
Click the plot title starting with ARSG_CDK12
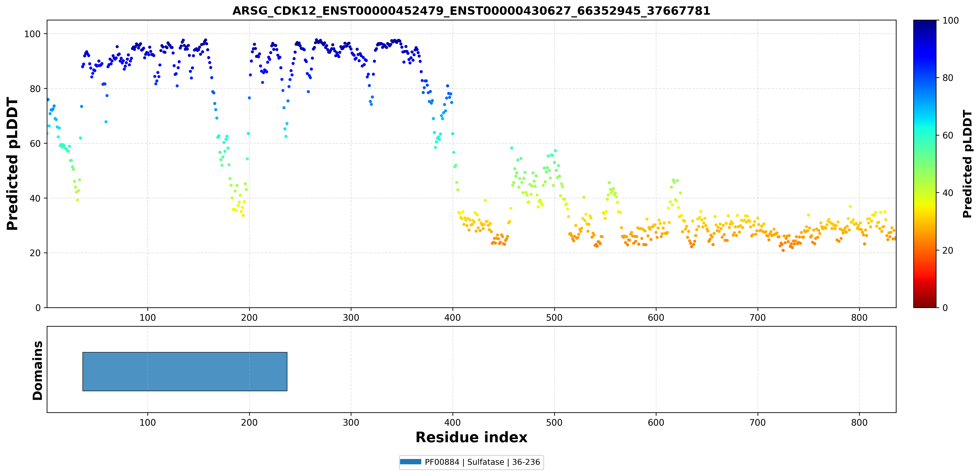(471, 11)
